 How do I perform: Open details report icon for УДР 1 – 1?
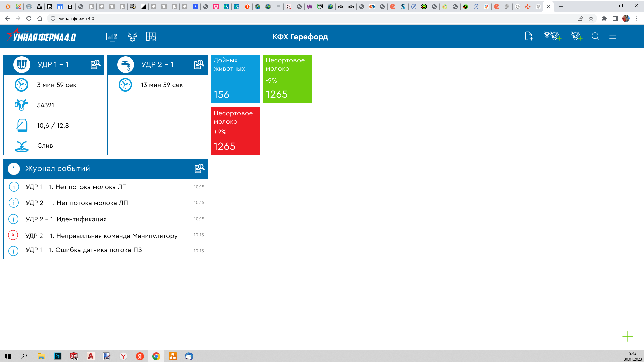[95, 64]
